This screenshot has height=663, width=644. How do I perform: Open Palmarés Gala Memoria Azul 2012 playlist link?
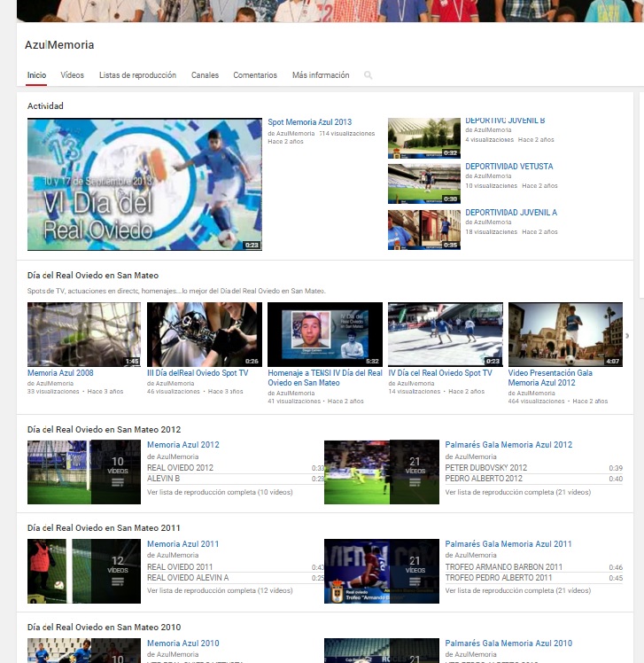[x=508, y=445]
